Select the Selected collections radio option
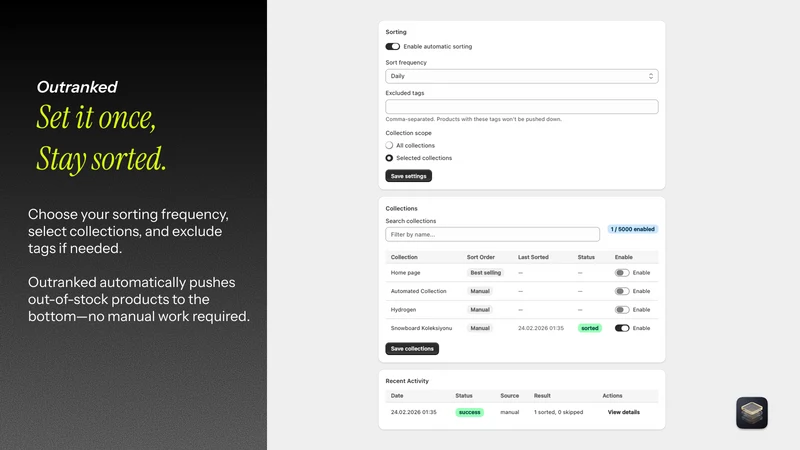The image size is (800, 450). (x=389, y=158)
